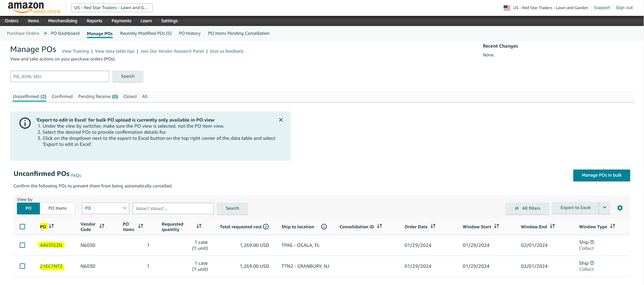Open PO number 21EC7NTZ link
644x285 pixels.
(x=51, y=266)
